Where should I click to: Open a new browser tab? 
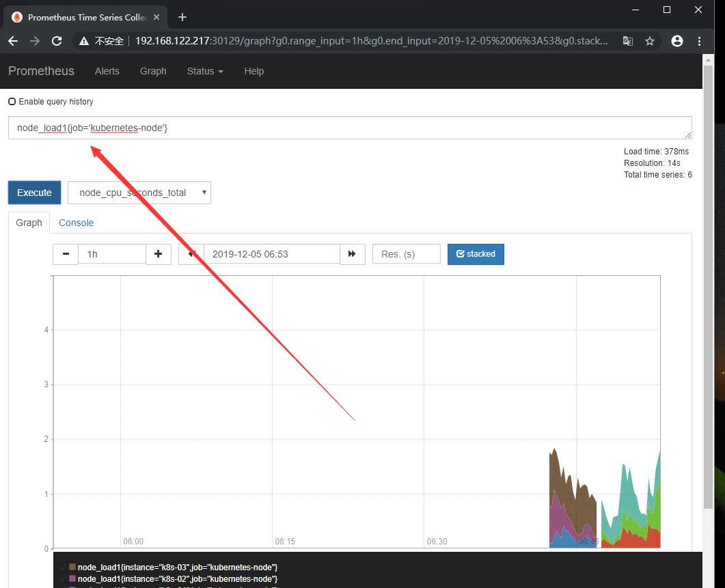coord(182,17)
